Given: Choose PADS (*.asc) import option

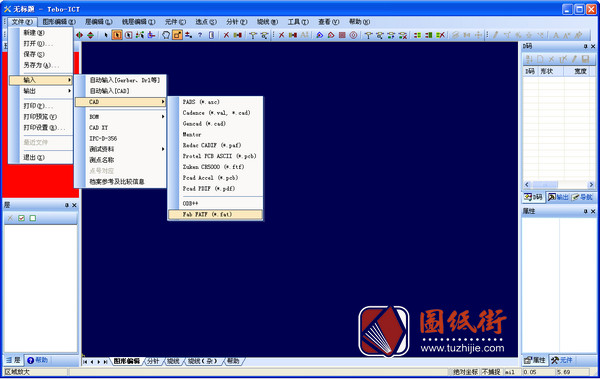Looking at the screenshot, I should pyautogui.click(x=215, y=102).
